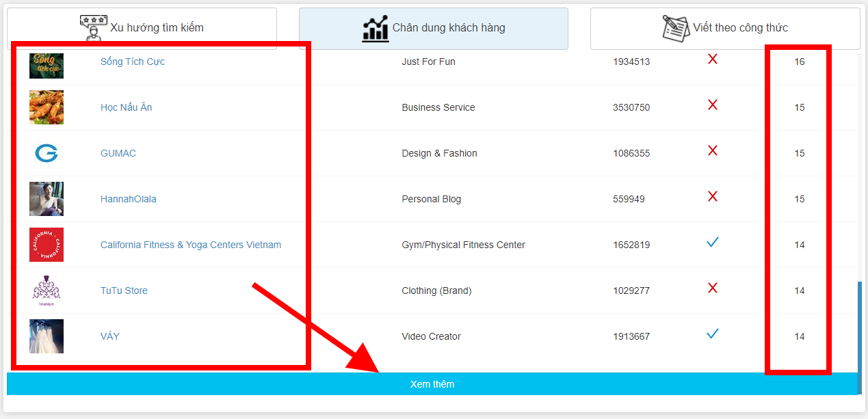Click the California Fitness red logo thumbnail
The height and width of the screenshot is (419, 868).
pyautogui.click(x=47, y=245)
